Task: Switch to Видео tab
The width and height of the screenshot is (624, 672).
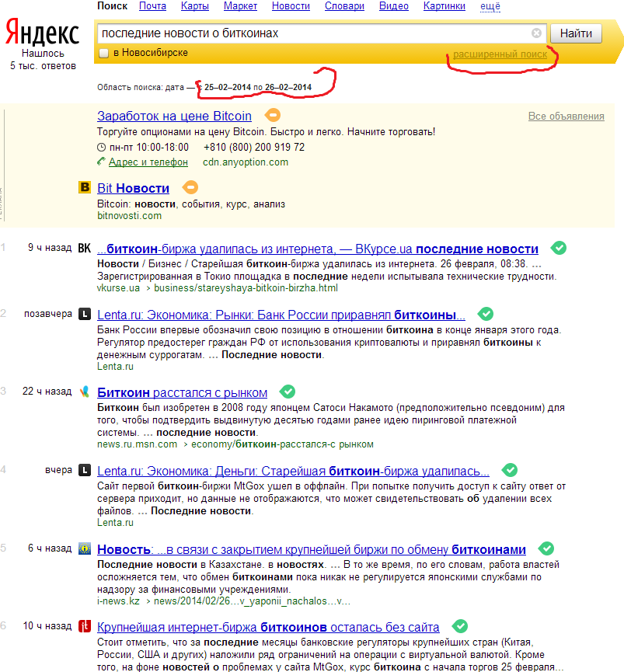Action: (x=393, y=6)
